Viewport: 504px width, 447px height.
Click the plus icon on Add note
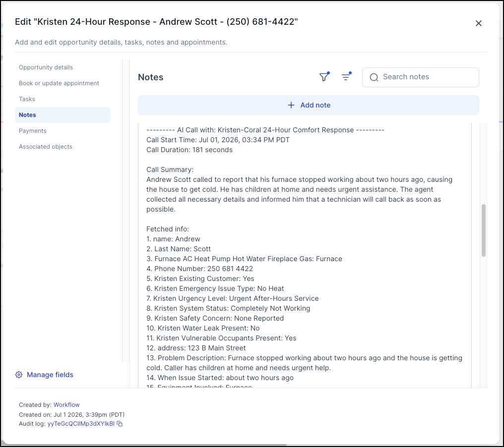point(291,105)
